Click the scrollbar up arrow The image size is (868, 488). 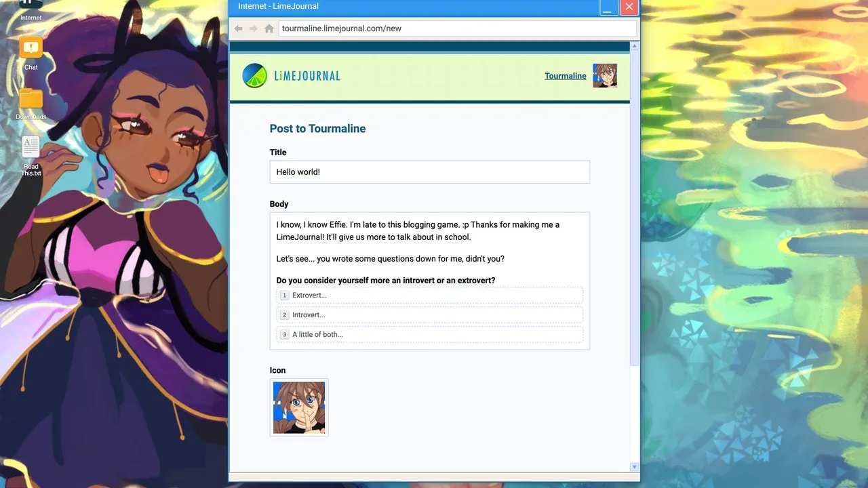point(634,47)
